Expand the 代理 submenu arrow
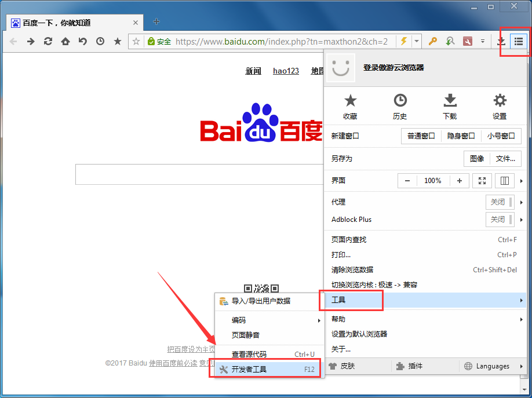The height and width of the screenshot is (398, 532). (521, 203)
